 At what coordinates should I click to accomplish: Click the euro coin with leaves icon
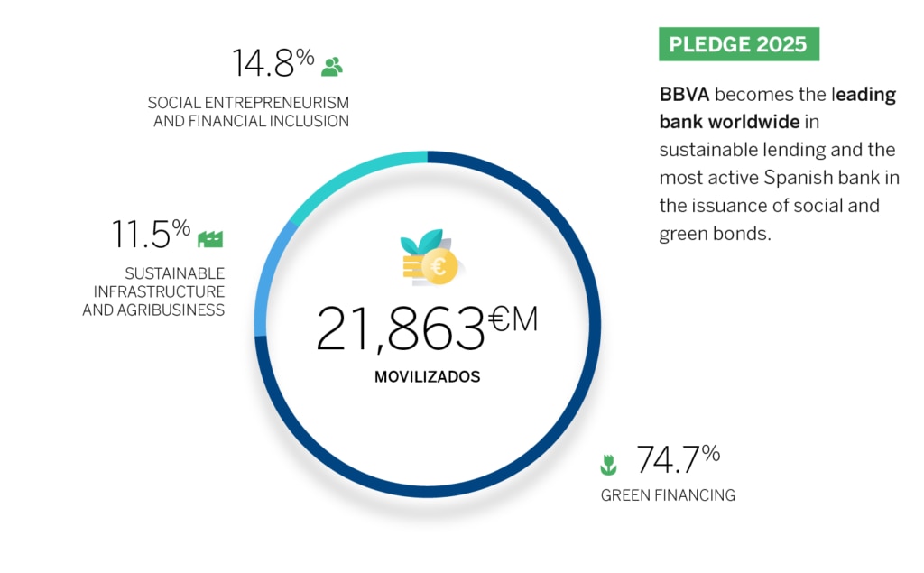[430, 257]
